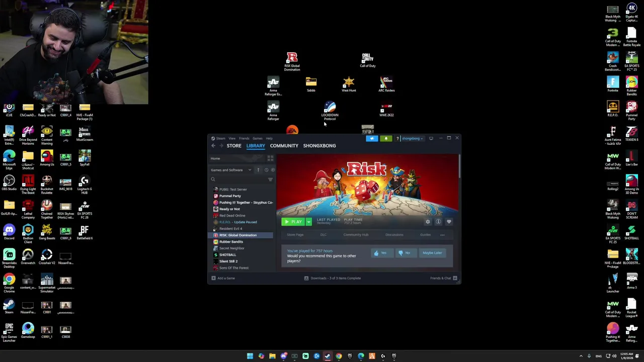Select the West Hunt desktop icon
The height and width of the screenshot is (362, 644).
[349, 84]
